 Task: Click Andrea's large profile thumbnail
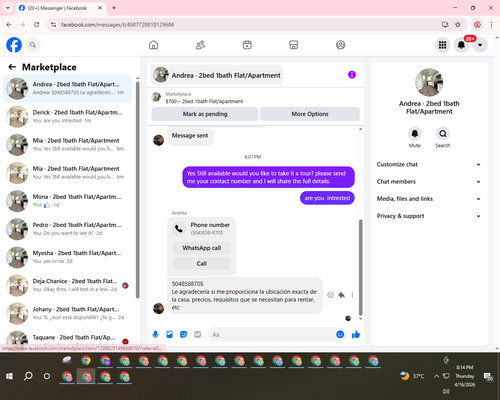click(x=429, y=82)
